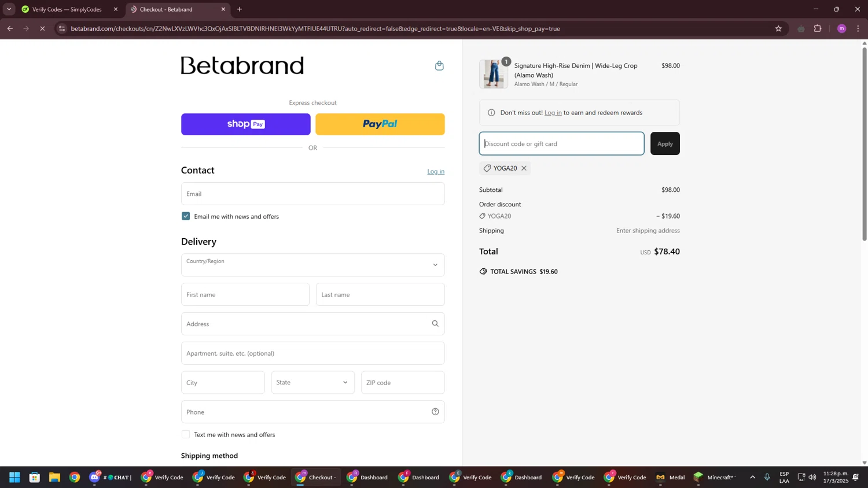The width and height of the screenshot is (868, 488).
Task: Check Text me with news and offers
Action: click(x=186, y=434)
